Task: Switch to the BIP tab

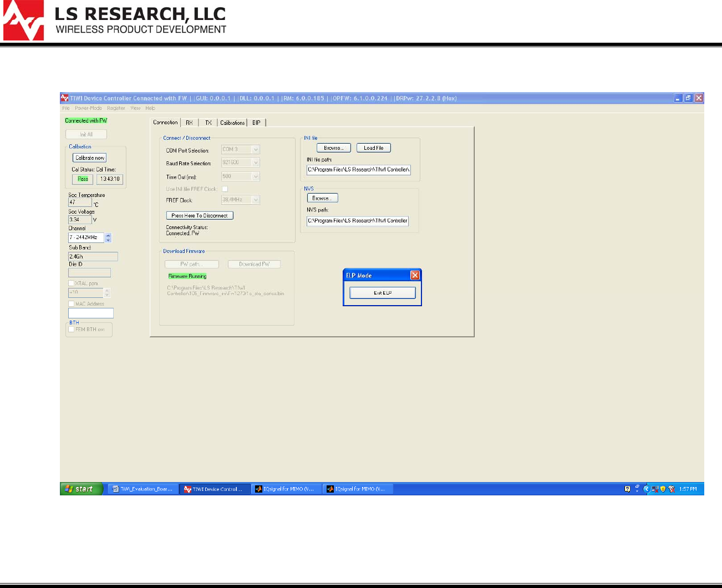Action: (256, 123)
